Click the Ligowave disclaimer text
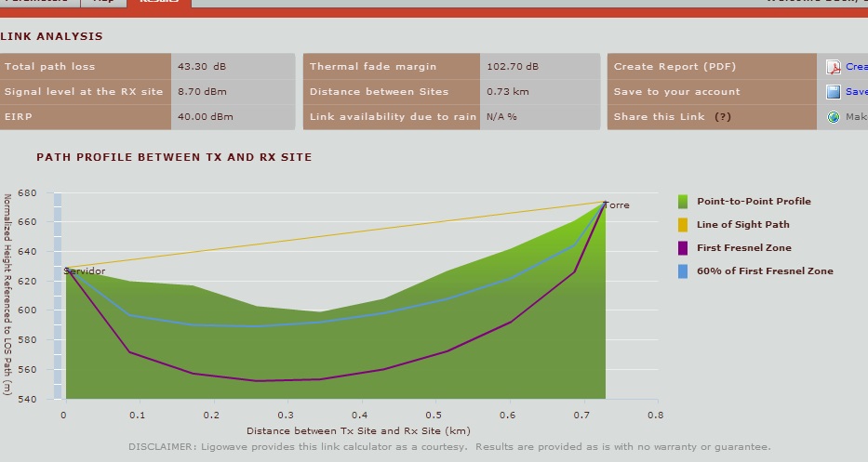The height and width of the screenshot is (462, 868). point(449,446)
